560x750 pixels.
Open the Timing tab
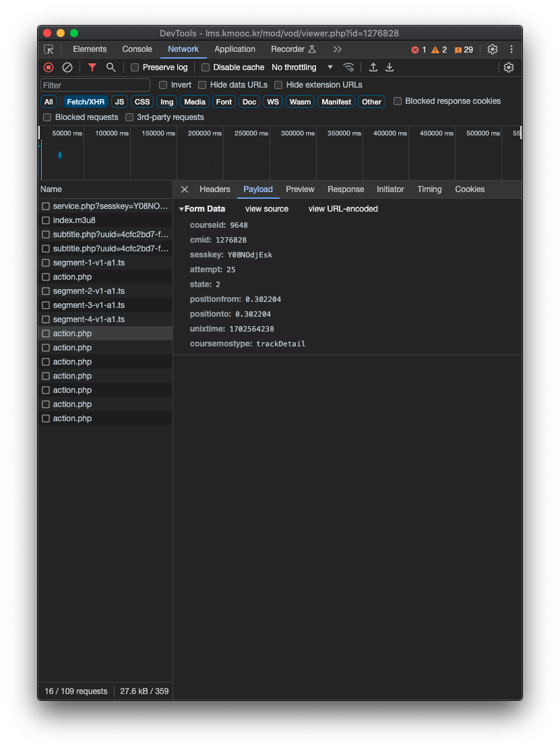429,189
